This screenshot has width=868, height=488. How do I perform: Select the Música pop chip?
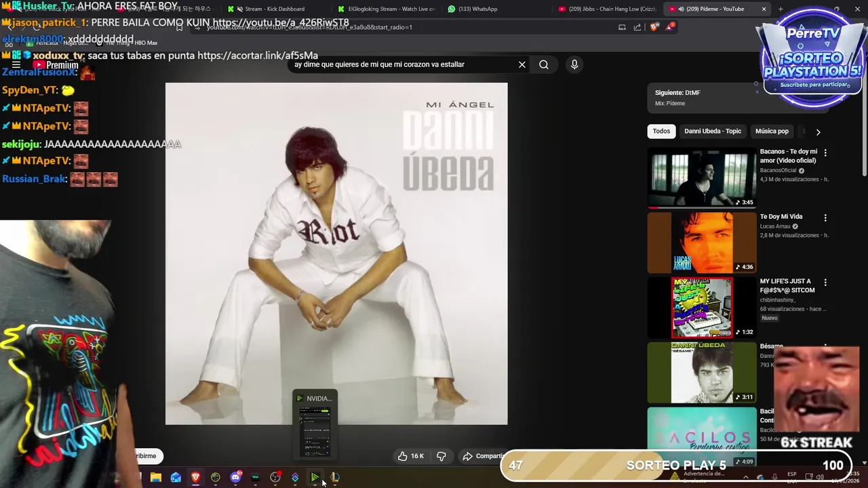772,131
